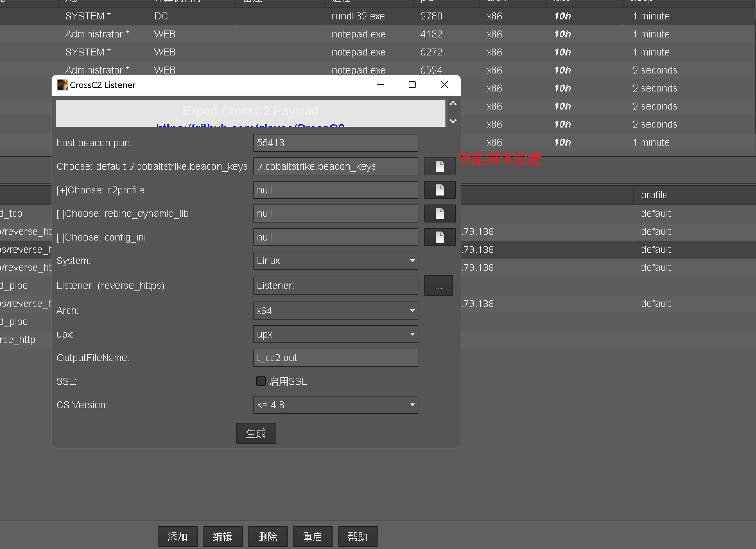
Task: Click the OutputFileName text field
Action: (x=335, y=358)
